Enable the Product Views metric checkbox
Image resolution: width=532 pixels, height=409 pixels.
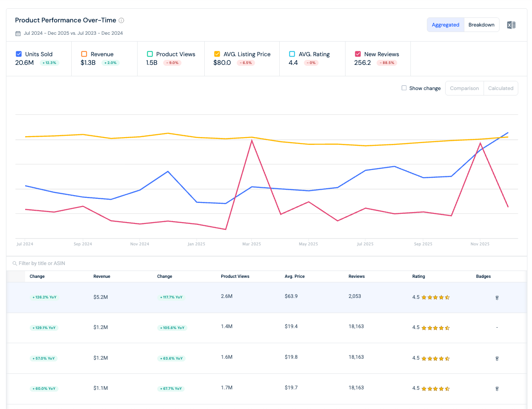[149, 54]
